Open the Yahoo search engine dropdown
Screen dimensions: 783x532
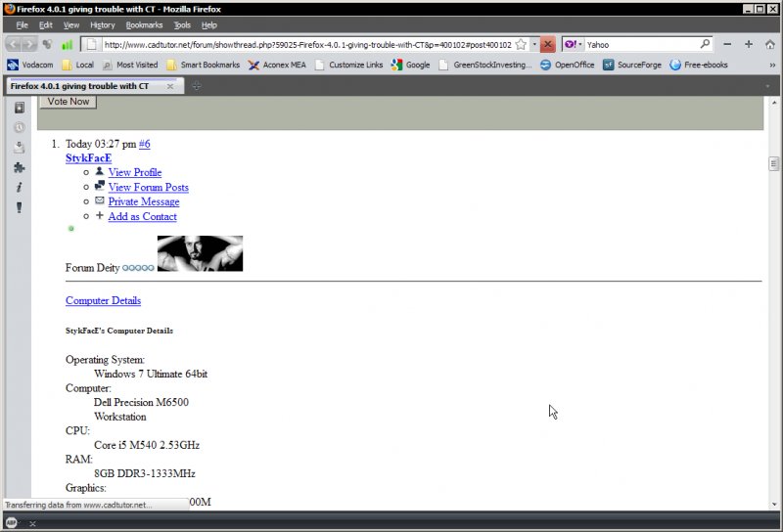[x=574, y=44]
